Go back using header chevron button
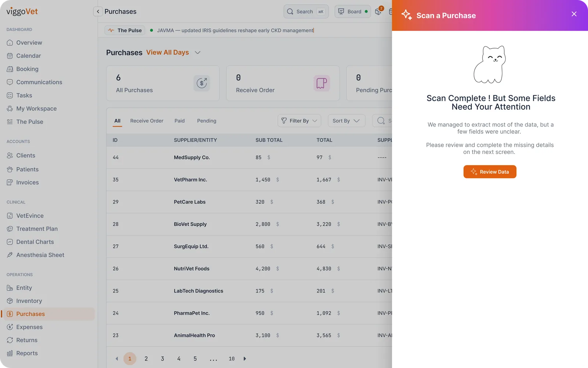The image size is (588, 368). 98,11
